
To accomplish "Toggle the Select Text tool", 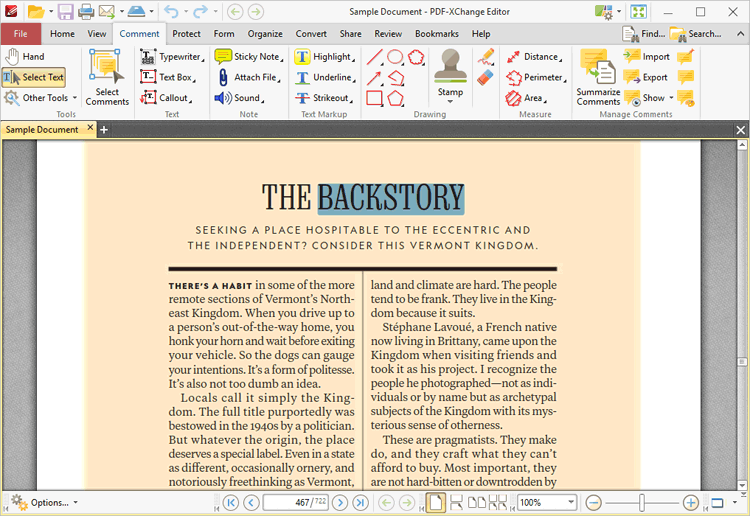I will click(33, 77).
